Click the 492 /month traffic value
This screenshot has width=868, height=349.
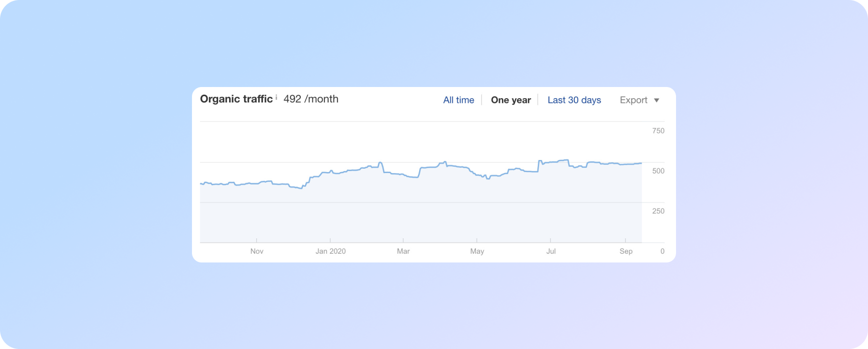[311, 99]
